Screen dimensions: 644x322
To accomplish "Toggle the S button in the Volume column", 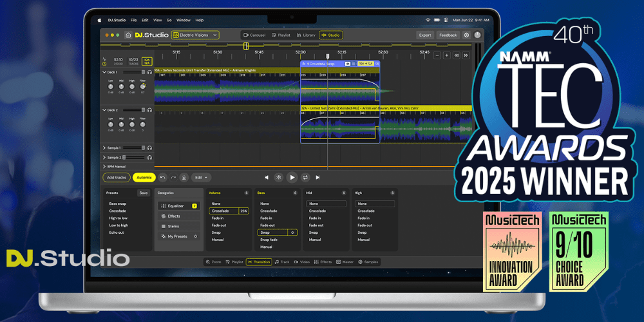I will point(246,193).
